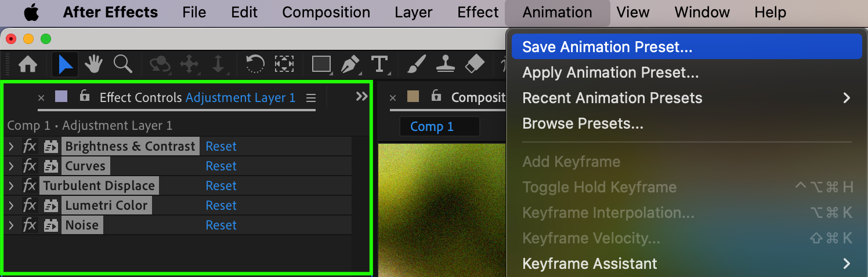Toggle fx switch for Curves effect

[30, 166]
